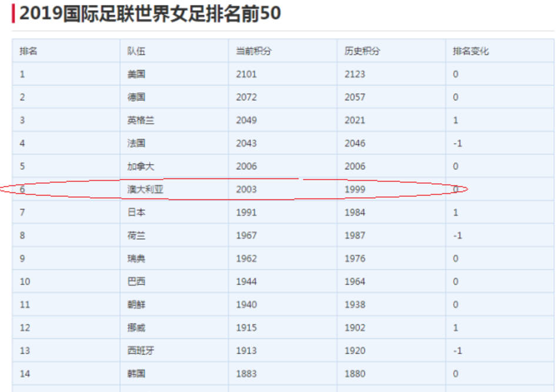Select 美国's historical points value 2123
559x392 pixels.
click(x=355, y=74)
